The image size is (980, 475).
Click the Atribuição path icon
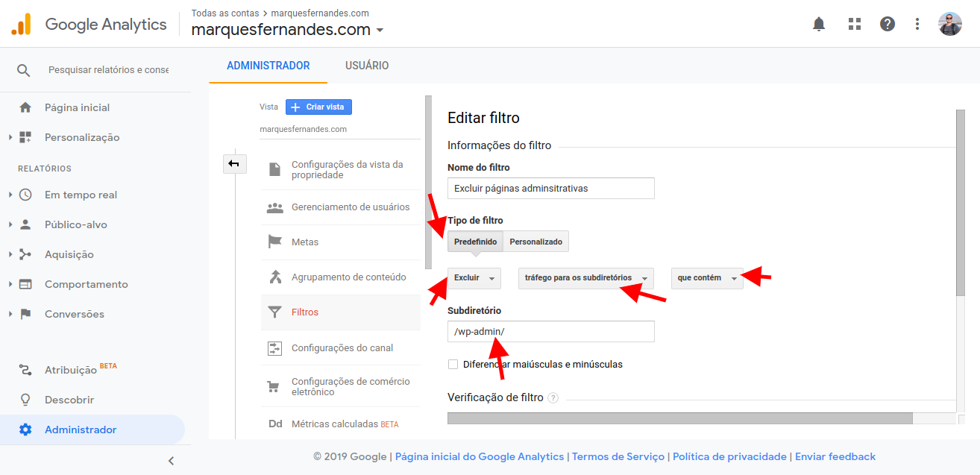(x=25, y=370)
